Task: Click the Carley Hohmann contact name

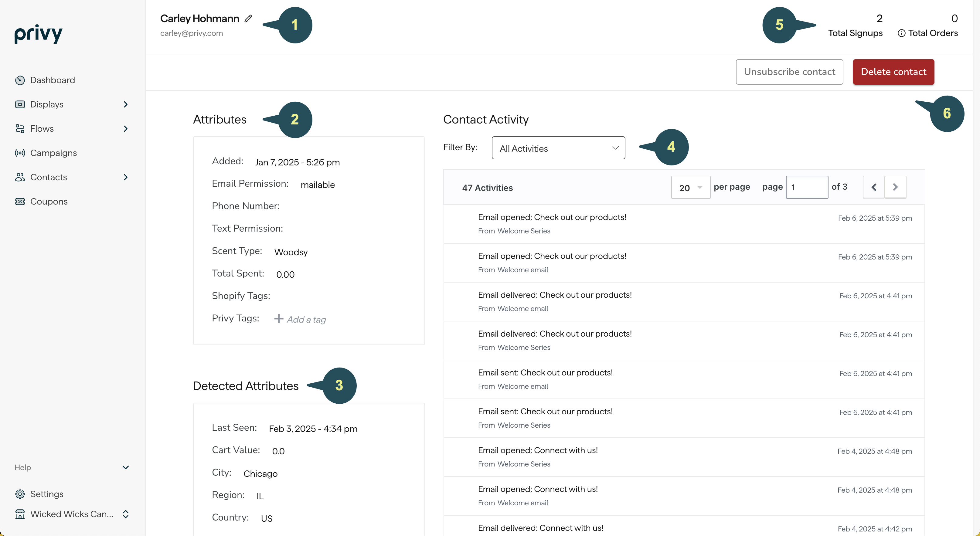Action: point(199,18)
